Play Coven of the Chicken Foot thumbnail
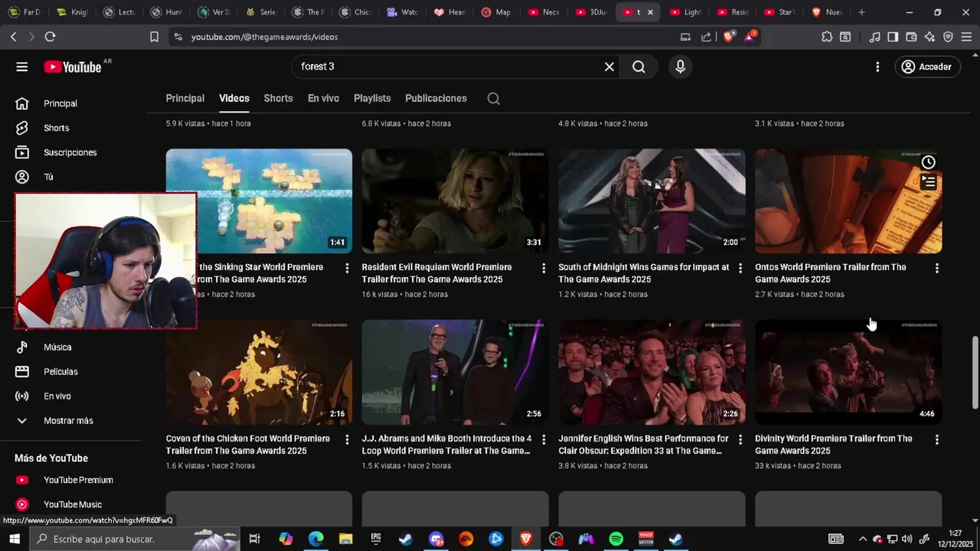The width and height of the screenshot is (980, 551). (x=259, y=373)
